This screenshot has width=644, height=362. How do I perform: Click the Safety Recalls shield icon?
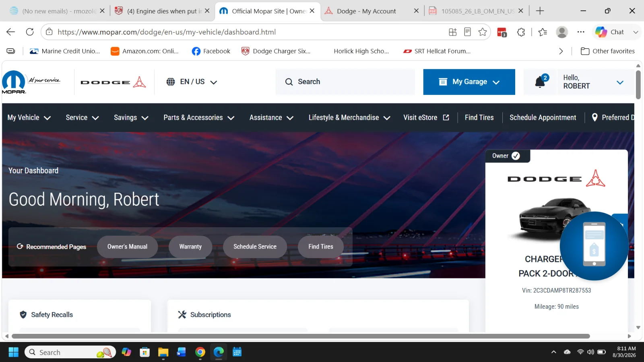tap(23, 315)
